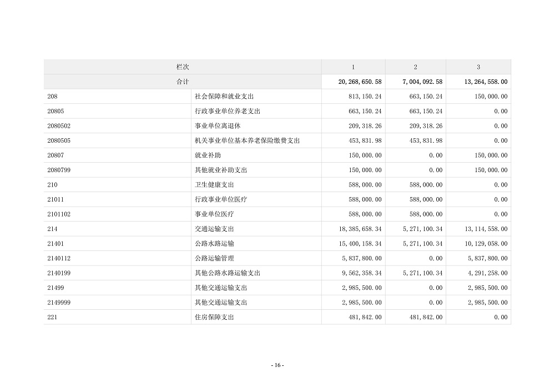This screenshot has width=555, height=392.
Task: Select value 9,562,358.34
Action: click(x=362, y=273)
